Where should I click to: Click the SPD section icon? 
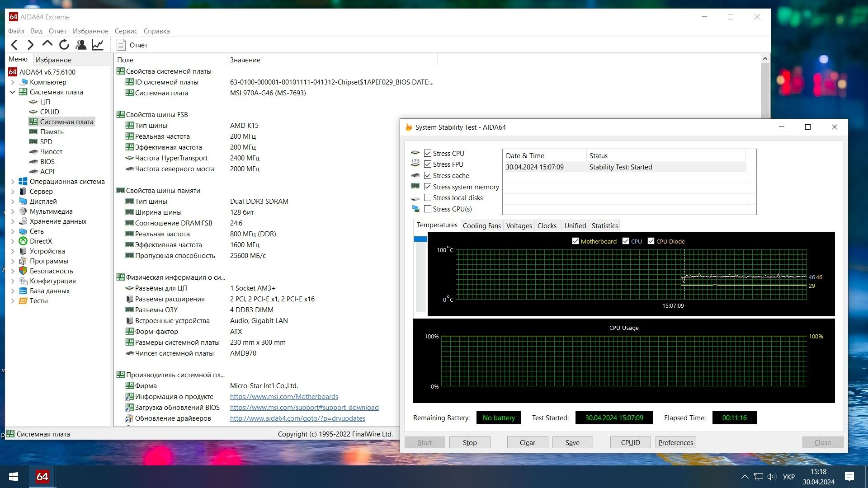point(33,141)
